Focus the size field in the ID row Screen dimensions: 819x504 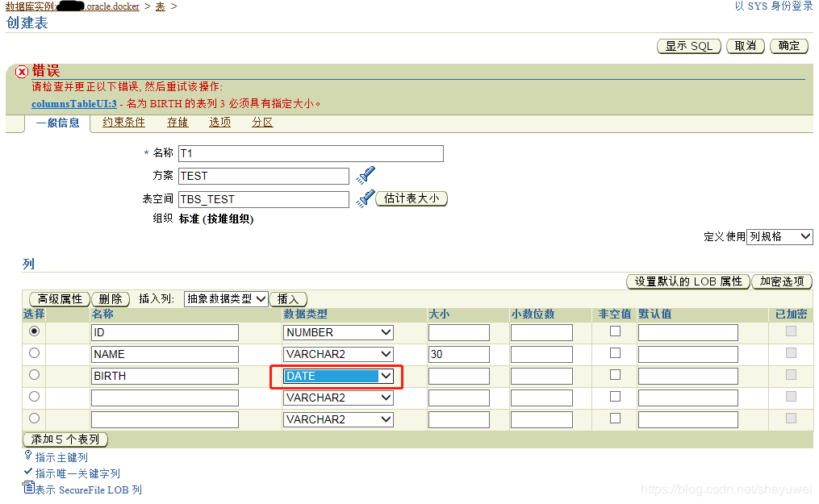[x=459, y=332]
